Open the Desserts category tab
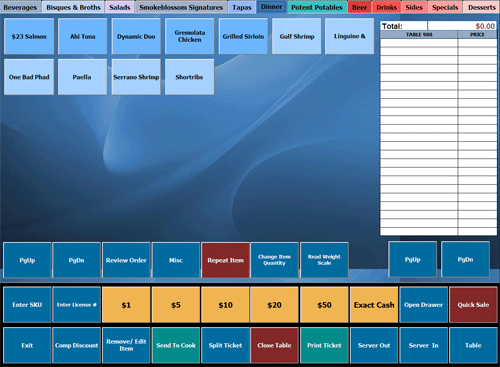 [482, 7]
